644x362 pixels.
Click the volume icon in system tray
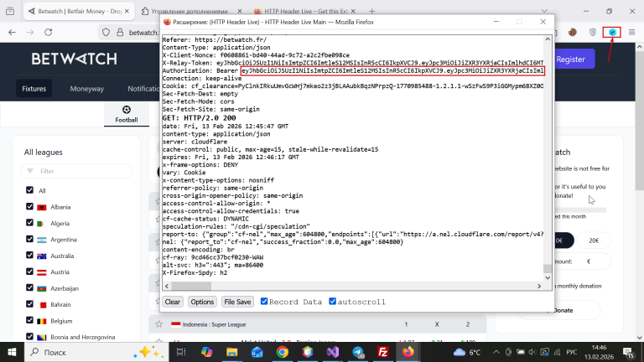(x=532, y=352)
